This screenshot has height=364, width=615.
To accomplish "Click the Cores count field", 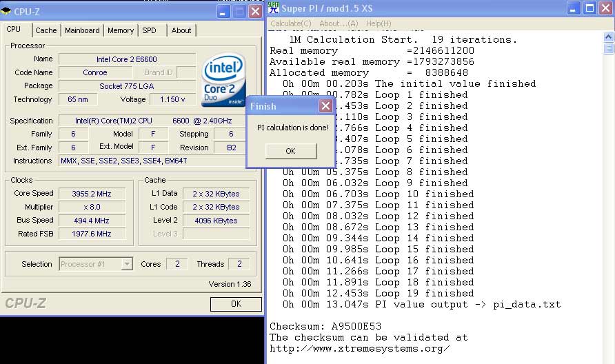I will pos(177,264).
